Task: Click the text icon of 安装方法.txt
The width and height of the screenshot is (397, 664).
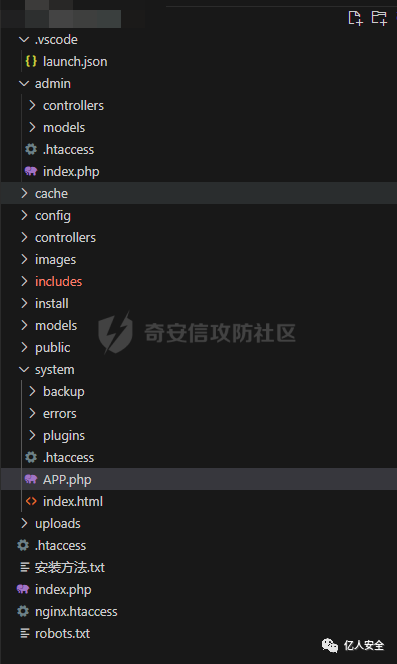Action: pos(25,567)
